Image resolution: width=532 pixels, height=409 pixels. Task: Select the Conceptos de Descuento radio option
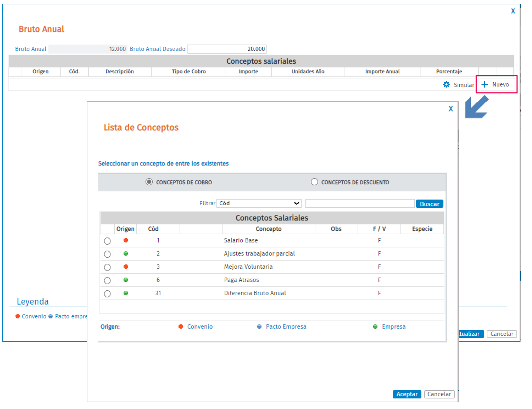pyautogui.click(x=314, y=182)
